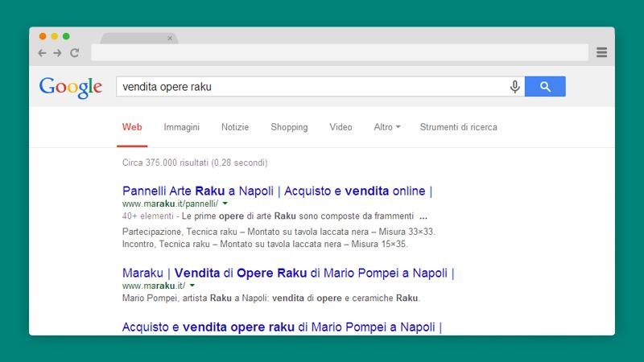This screenshot has width=644, height=362.
Task: Click the www.maraku.it/ URL text
Action: tap(154, 286)
